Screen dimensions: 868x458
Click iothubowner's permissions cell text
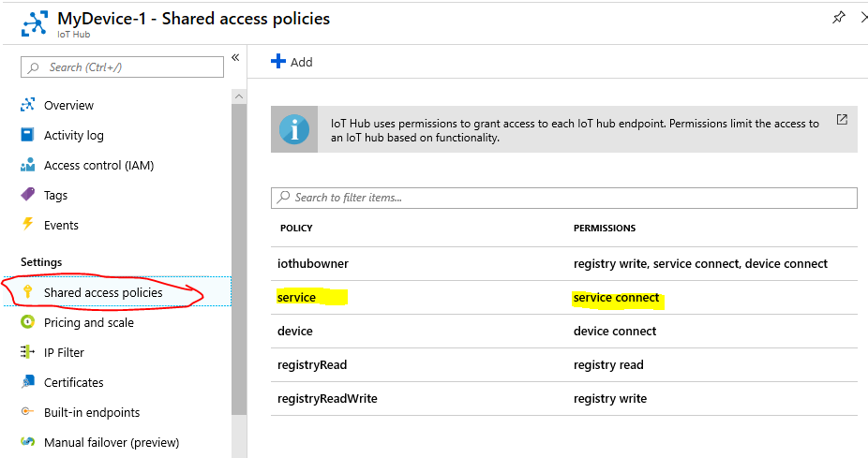pyautogui.click(x=700, y=264)
